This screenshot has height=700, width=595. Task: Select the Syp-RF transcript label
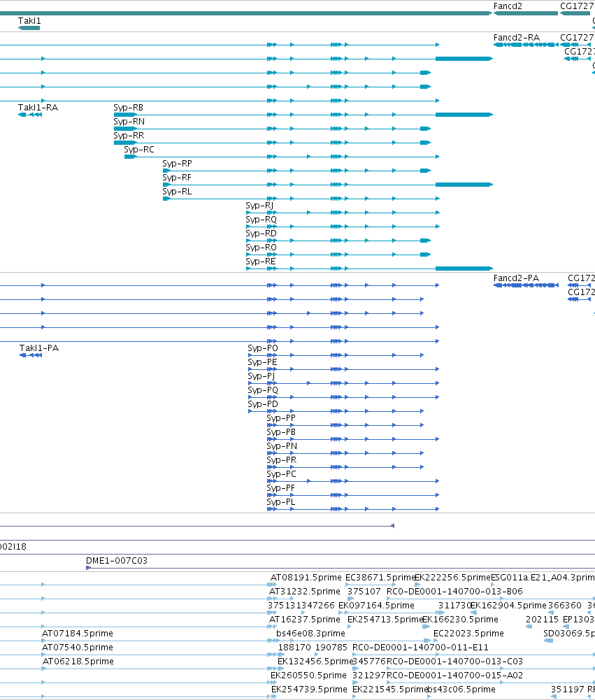tap(177, 178)
